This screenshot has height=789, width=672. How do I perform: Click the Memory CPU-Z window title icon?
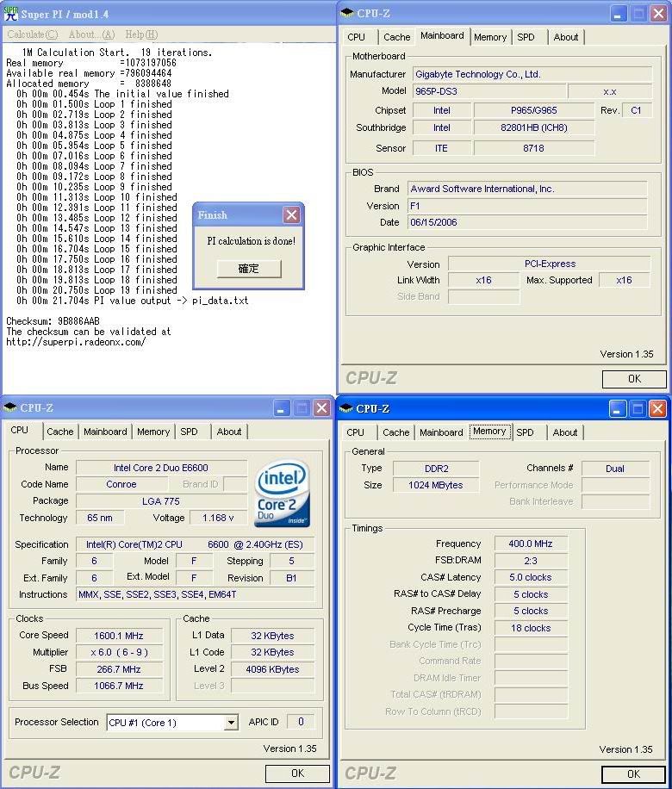345,408
